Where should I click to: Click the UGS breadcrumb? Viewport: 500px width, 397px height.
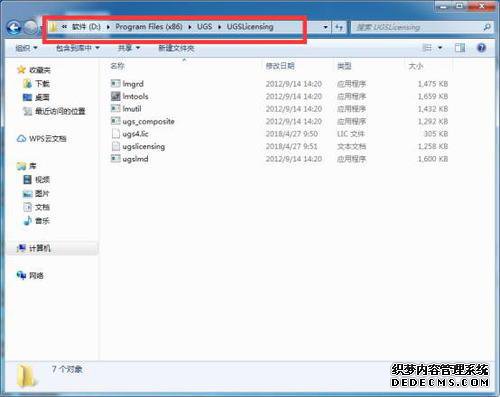point(204,27)
